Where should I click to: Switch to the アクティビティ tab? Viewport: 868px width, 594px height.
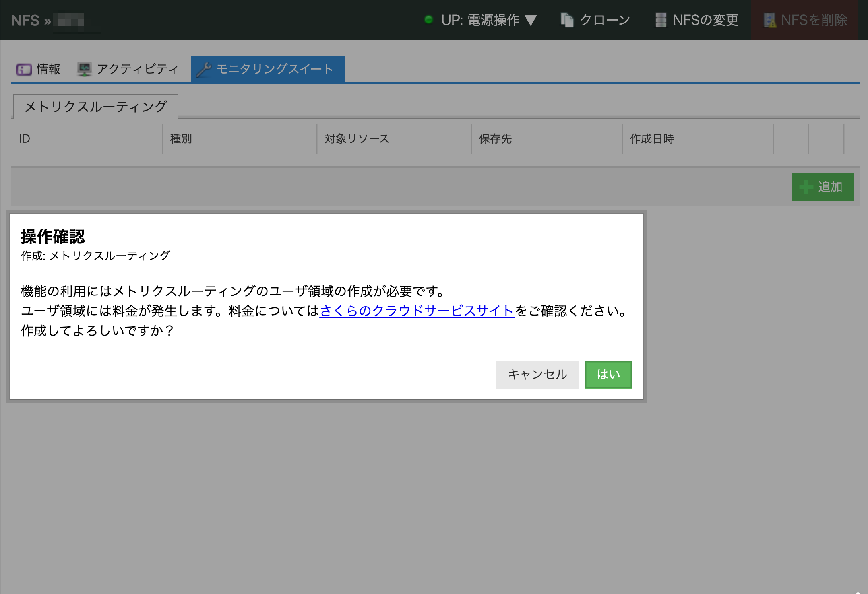click(137, 69)
